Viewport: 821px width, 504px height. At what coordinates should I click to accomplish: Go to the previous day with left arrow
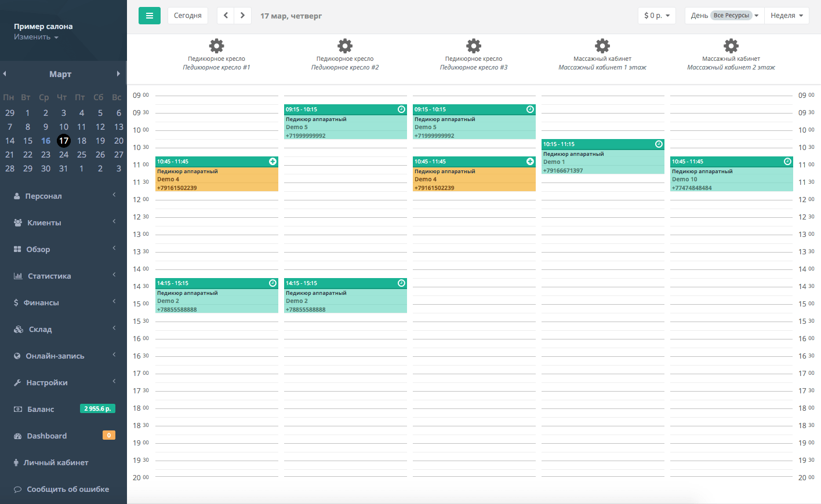226,16
